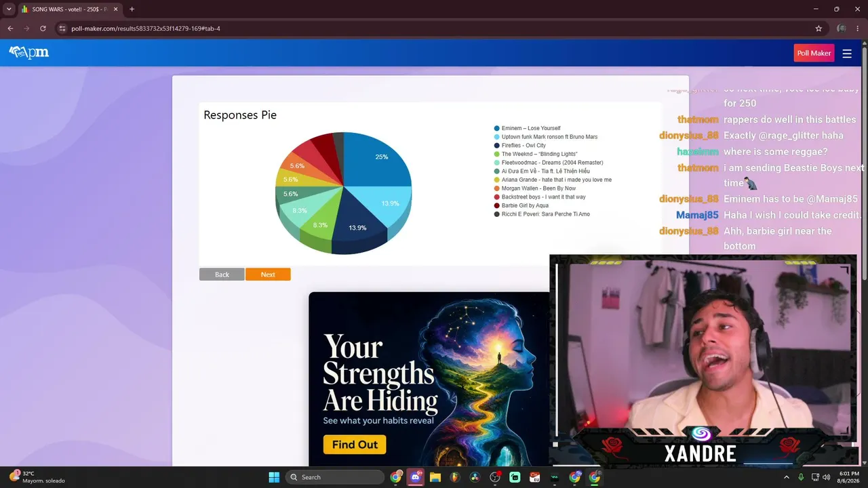The image size is (868, 488).
Task: Open the weather widget showing 32°C
Action: [37, 477]
